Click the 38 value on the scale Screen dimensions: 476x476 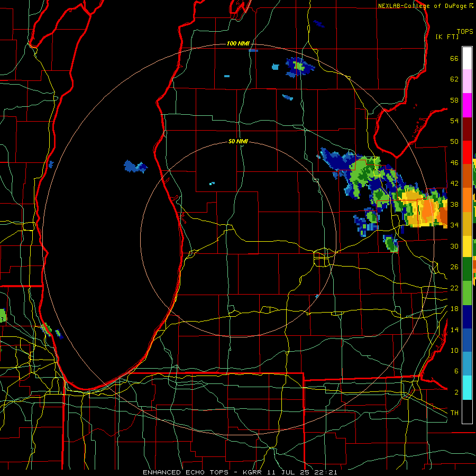point(454,204)
